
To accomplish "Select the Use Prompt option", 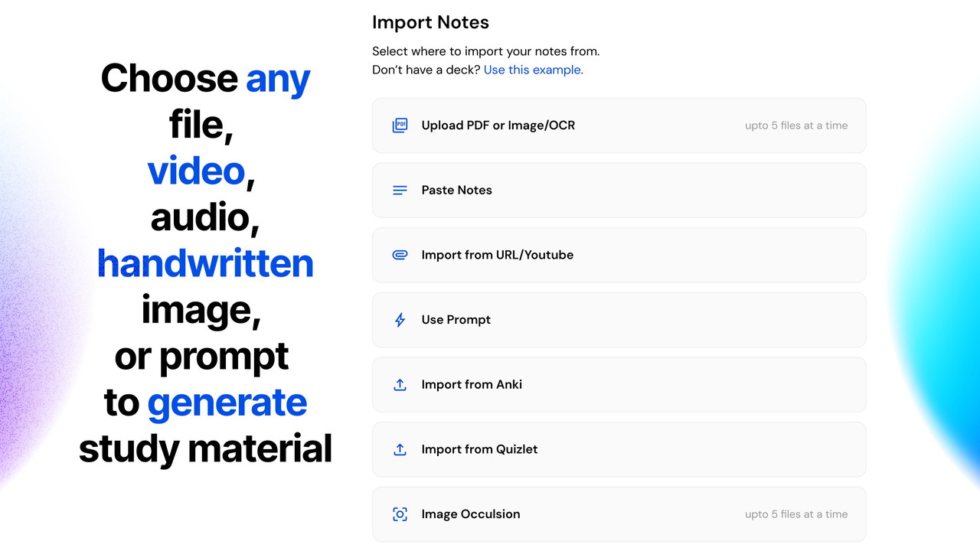I will tap(456, 320).
